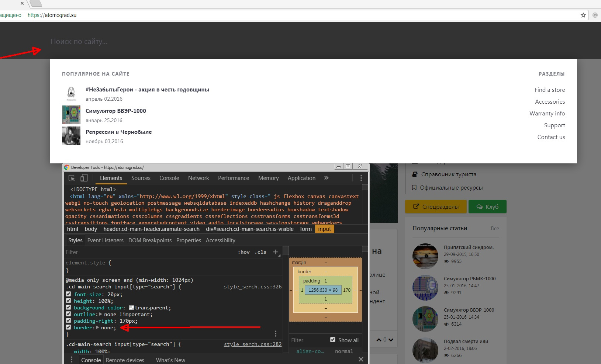This screenshot has width=601, height=364.
Task: Open the Performance tab
Action: [x=234, y=178]
